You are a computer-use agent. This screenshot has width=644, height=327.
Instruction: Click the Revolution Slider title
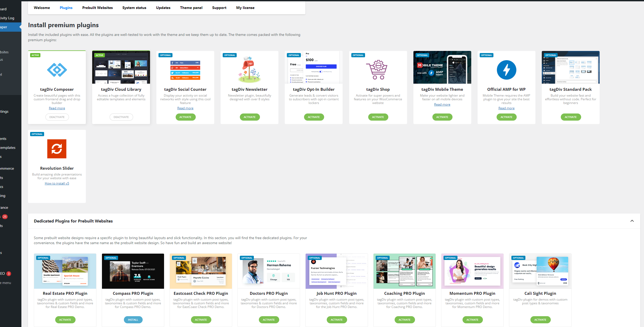pos(57,168)
